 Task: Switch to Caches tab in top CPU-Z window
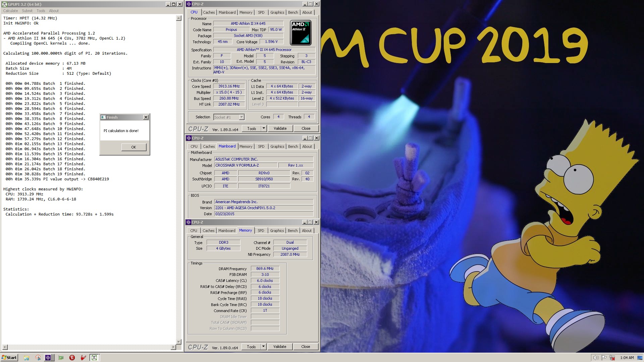point(209,12)
